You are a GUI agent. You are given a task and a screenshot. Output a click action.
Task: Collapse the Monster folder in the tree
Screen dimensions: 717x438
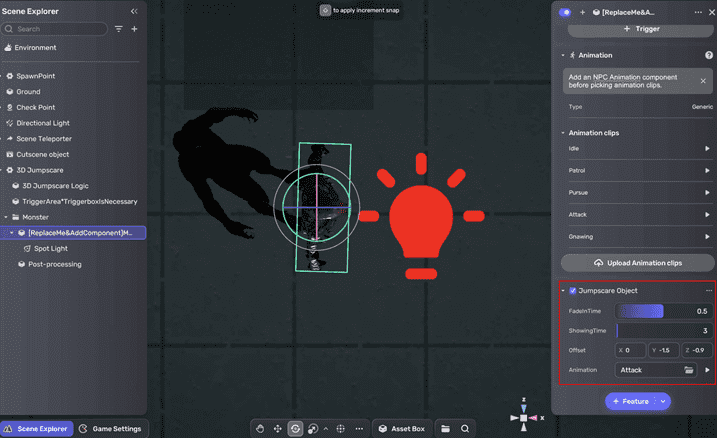[x=7, y=216]
